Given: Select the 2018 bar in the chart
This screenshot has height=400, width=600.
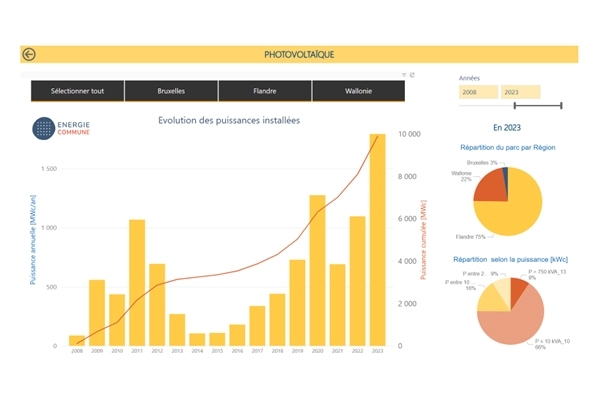Looking at the screenshot, I should (x=277, y=320).
